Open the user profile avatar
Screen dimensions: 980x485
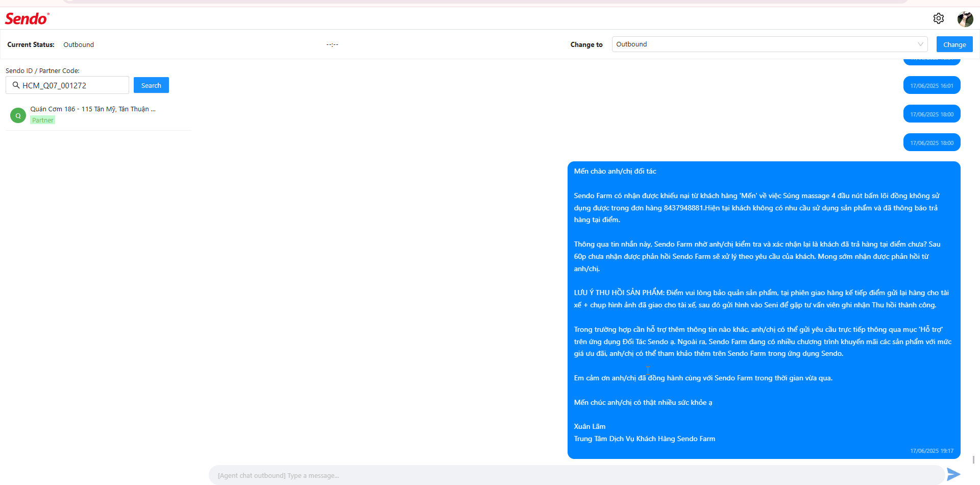[x=965, y=19]
